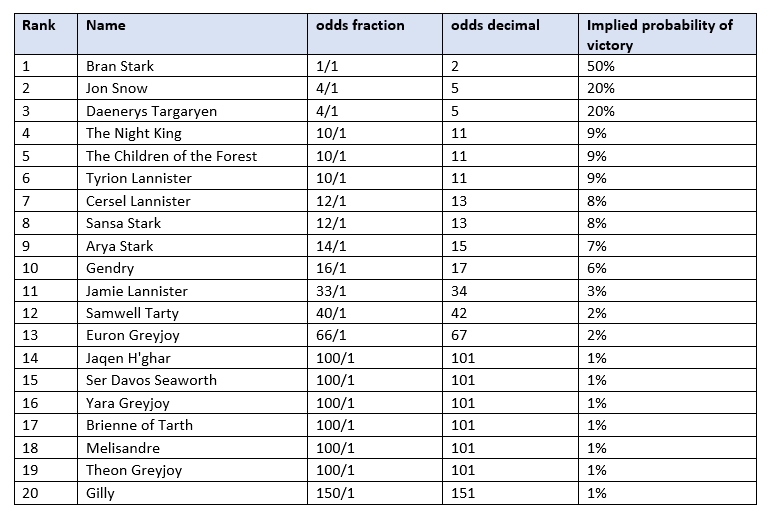Viewport: 773px width, 521px height.
Task: Click the 'odds fraction' column header
Action: point(359,25)
